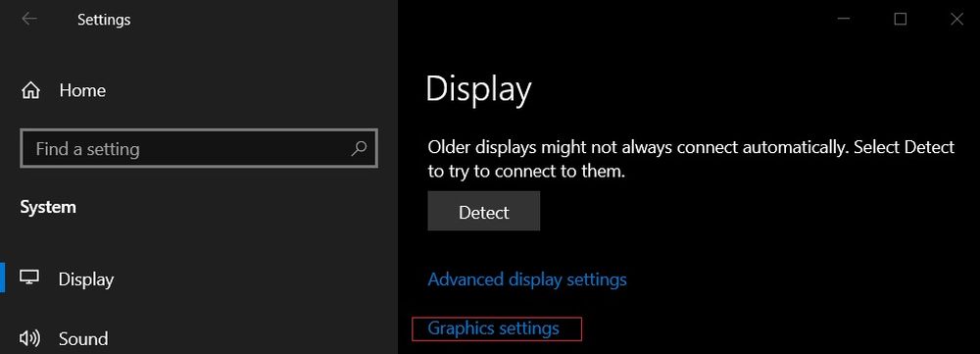
Task: Open Advanced display settings link
Action: tap(527, 278)
